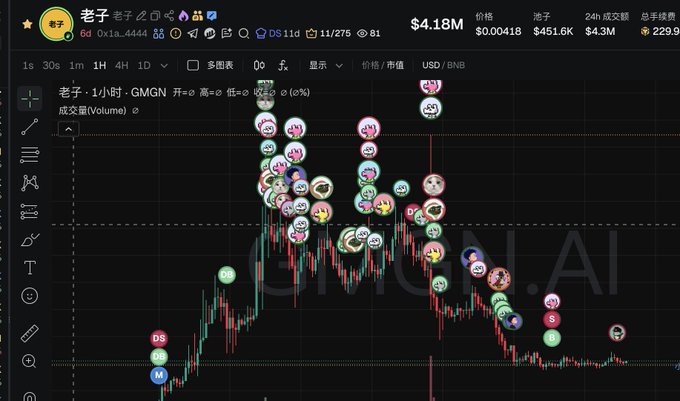Image resolution: width=680 pixels, height=401 pixels.
Task: Change currency to BNB
Action: coord(456,65)
